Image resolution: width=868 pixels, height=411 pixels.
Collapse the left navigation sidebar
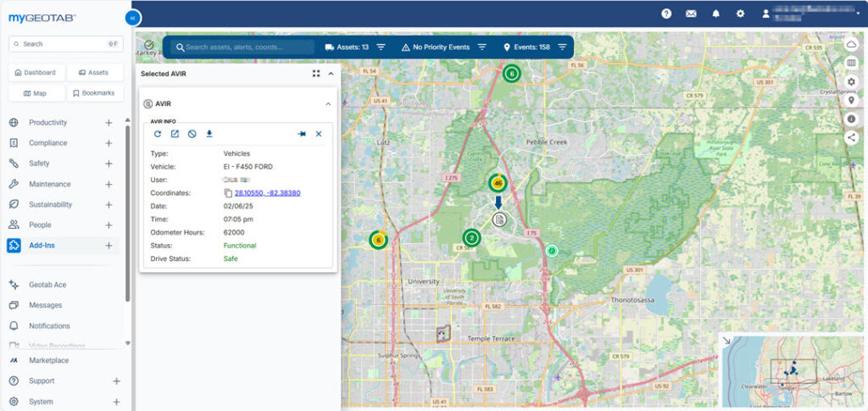click(x=133, y=18)
